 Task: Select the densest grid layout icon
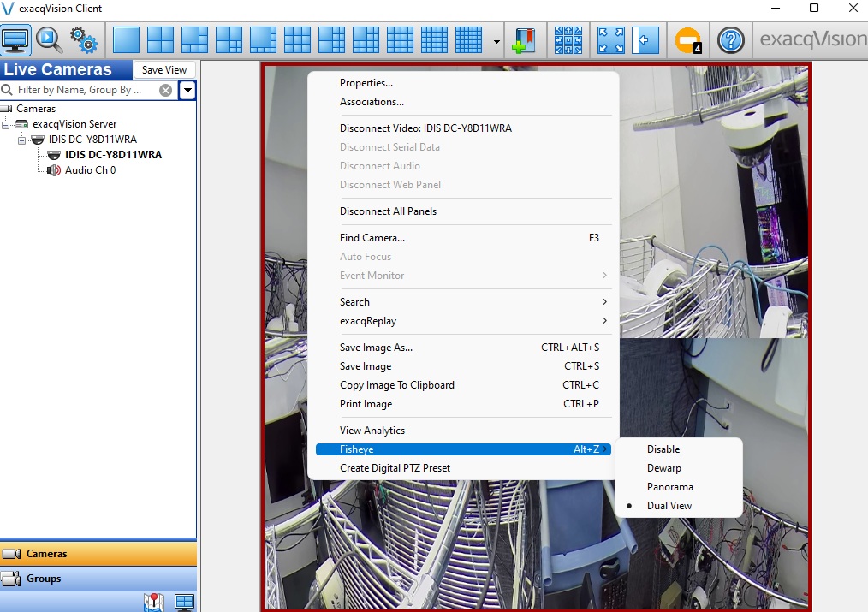[468, 40]
